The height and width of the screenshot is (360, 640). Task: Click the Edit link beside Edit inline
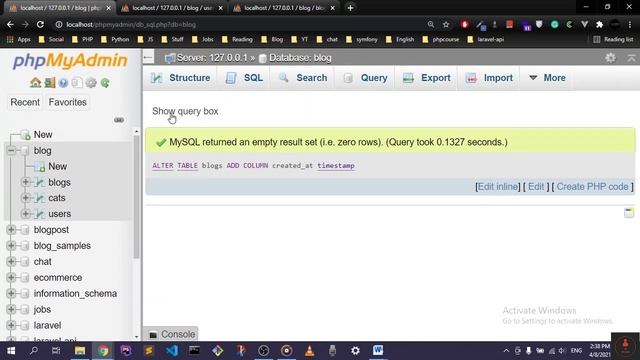coord(536,187)
